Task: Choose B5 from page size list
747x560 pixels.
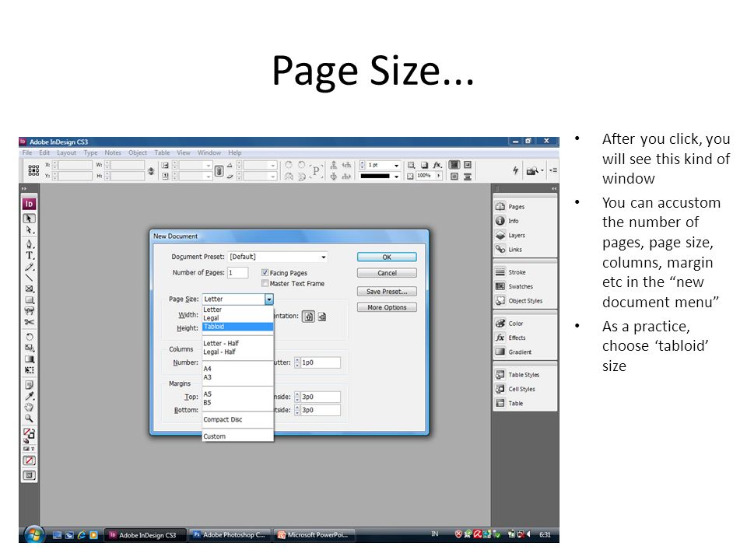Action: [238, 402]
